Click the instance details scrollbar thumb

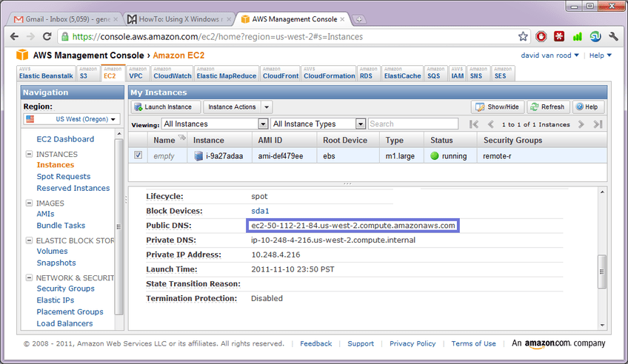(x=601, y=272)
